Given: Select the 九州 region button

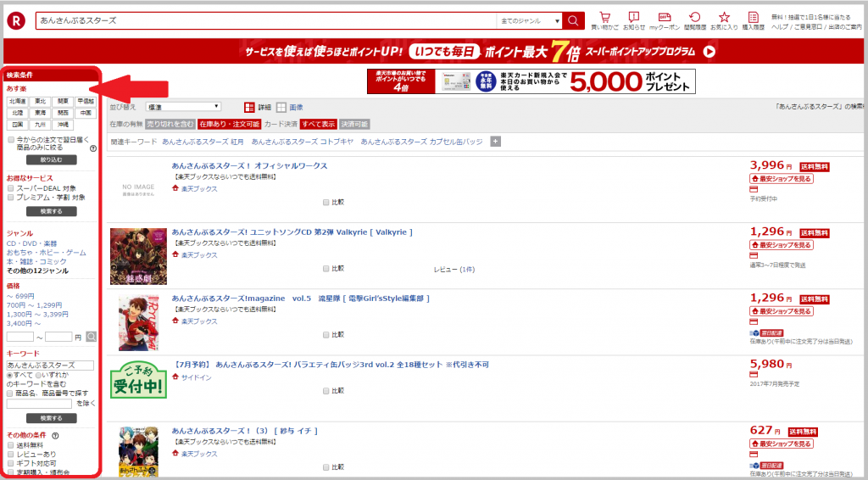Looking at the screenshot, I should point(40,125).
